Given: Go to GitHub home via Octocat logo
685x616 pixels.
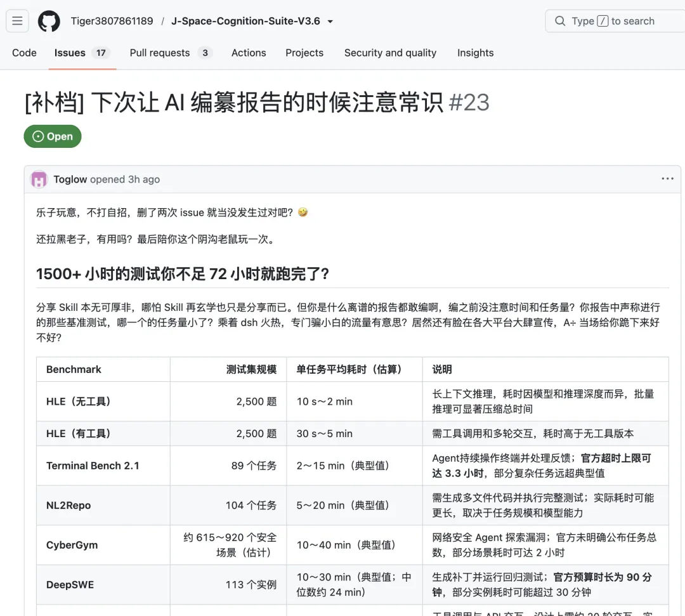Looking at the screenshot, I should click(x=49, y=21).
